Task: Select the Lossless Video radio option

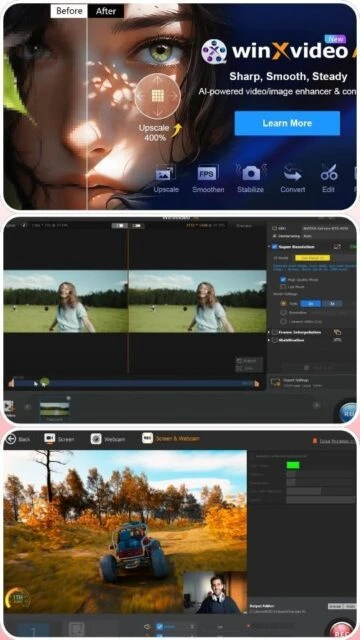Action: pyautogui.click(x=283, y=321)
